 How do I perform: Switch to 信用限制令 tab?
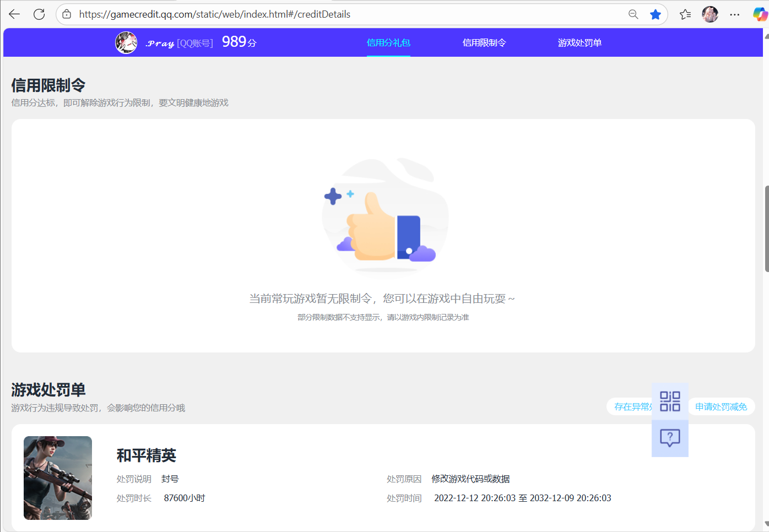[484, 42]
